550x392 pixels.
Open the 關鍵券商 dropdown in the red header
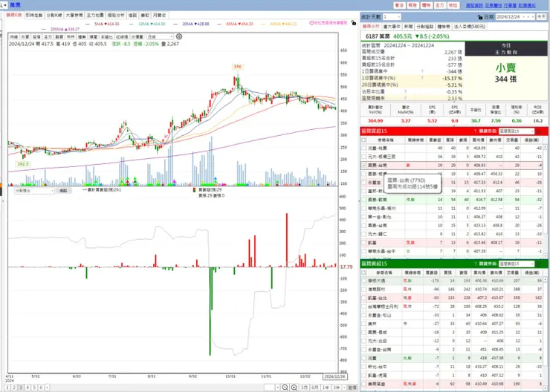[x=516, y=131]
